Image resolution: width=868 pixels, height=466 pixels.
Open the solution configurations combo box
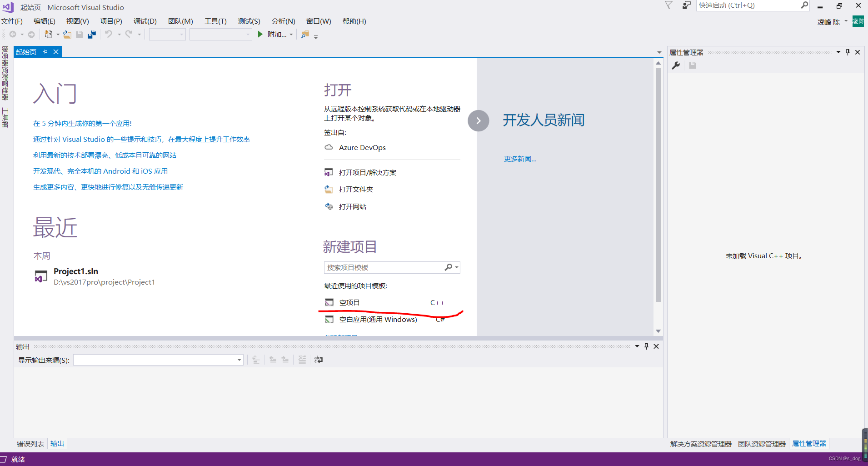(167, 35)
